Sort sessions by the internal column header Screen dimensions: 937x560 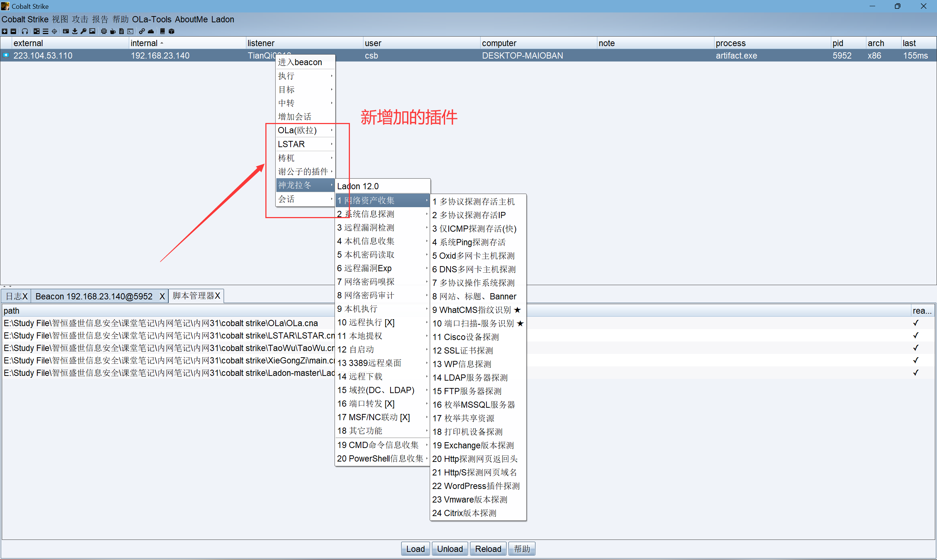pyautogui.click(x=187, y=43)
